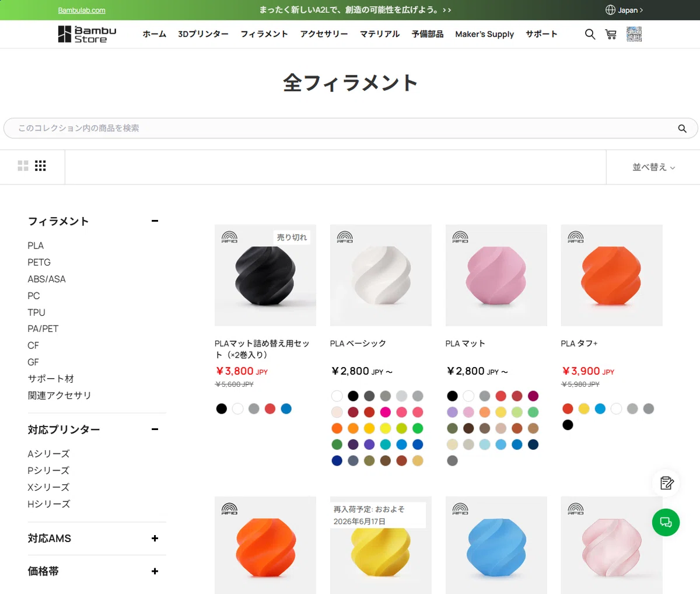This screenshot has width=700, height=594.
Task: Collapse the フィラメント filter section
Action: (x=155, y=221)
